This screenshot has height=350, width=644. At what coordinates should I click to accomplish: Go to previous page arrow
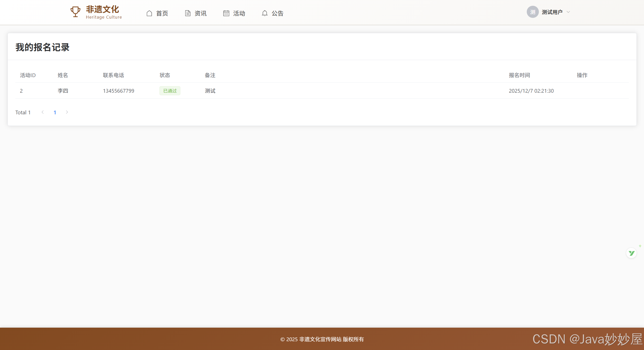pos(43,112)
